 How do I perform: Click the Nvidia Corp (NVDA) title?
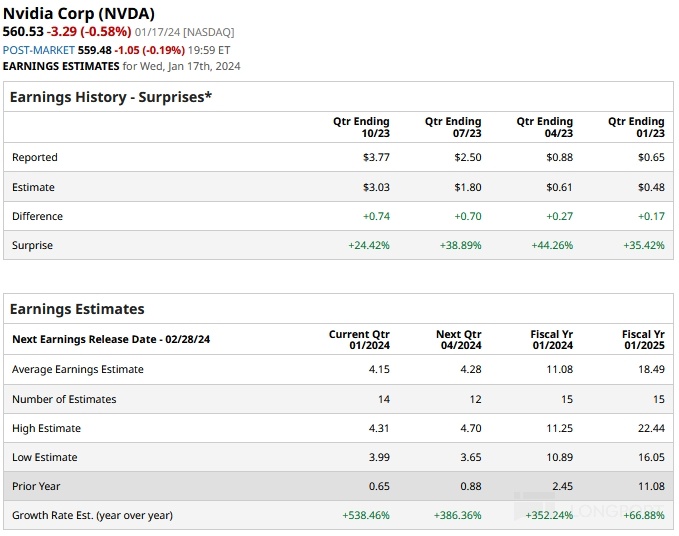(x=79, y=13)
